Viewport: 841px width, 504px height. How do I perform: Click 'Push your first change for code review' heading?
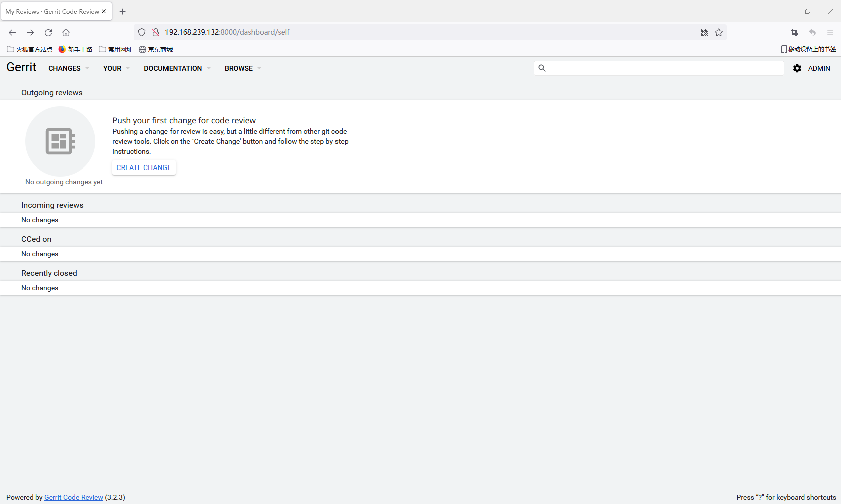(184, 120)
